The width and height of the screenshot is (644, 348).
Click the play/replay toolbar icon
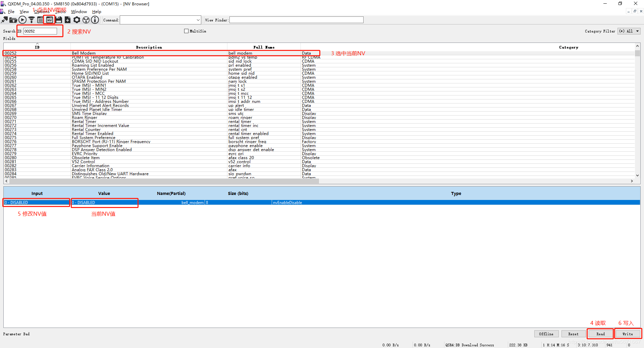tap(22, 20)
